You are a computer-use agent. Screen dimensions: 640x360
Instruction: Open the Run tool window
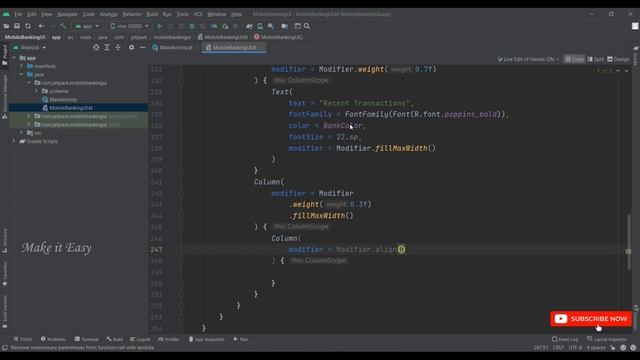coord(240,339)
